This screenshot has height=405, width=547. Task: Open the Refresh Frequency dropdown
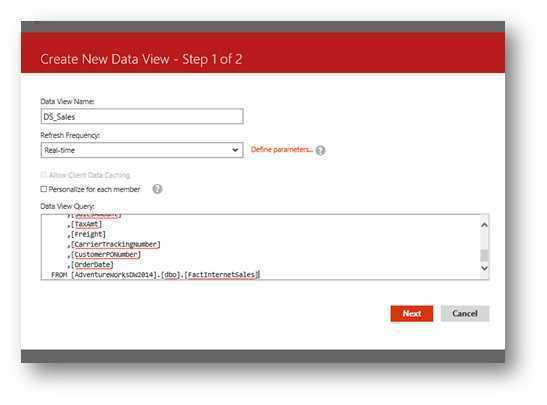[x=142, y=150]
